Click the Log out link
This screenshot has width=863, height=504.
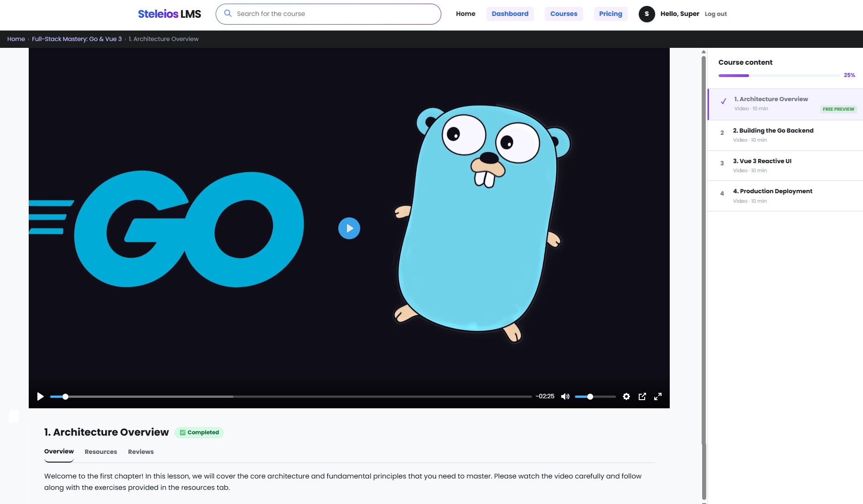tap(715, 14)
